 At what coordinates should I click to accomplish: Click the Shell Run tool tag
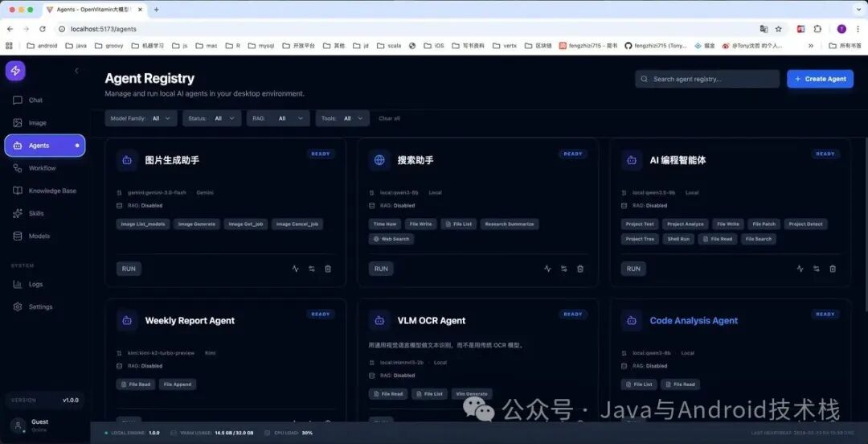(678, 239)
